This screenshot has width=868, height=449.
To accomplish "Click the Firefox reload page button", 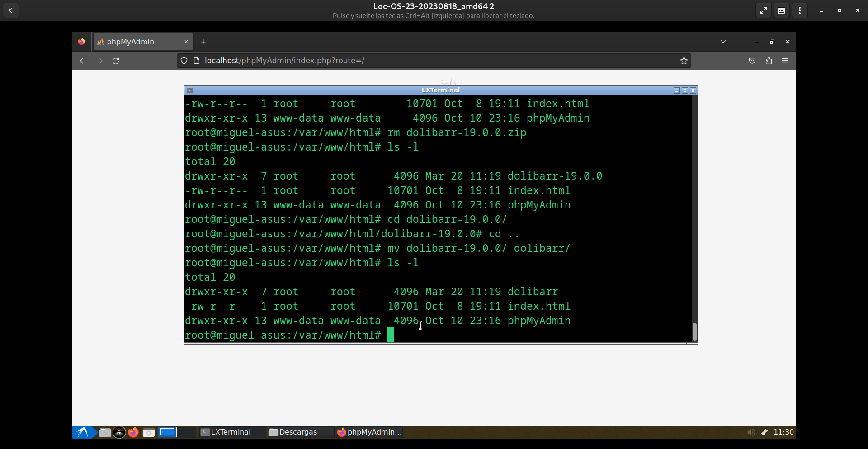I will tap(116, 61).
